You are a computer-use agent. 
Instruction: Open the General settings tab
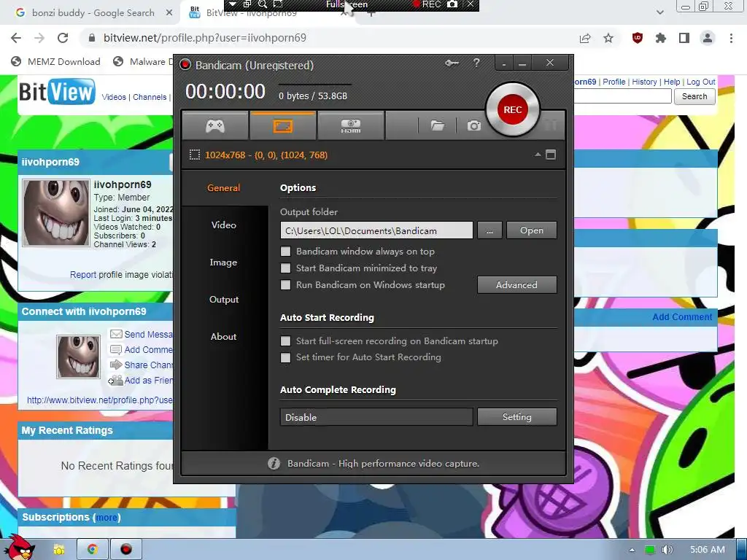[223, 187]
